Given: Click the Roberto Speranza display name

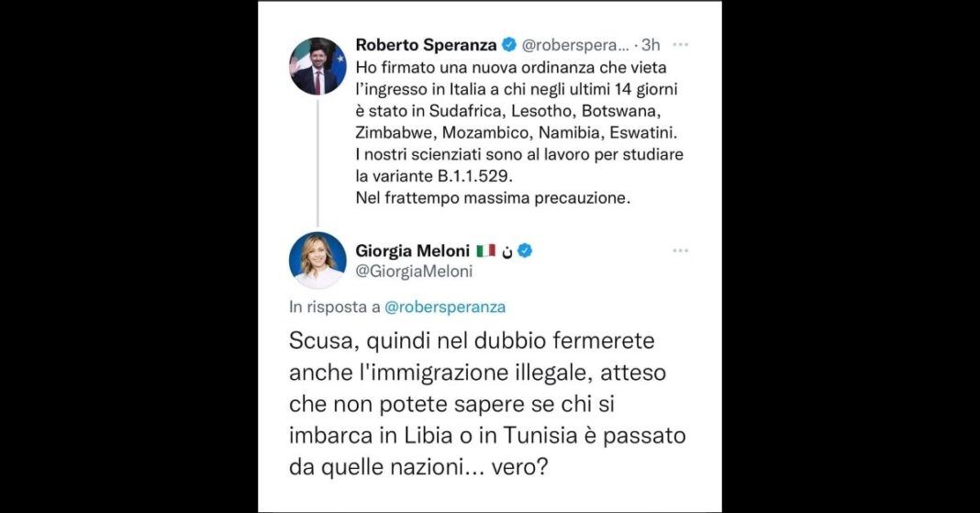Looking at the screenshot, I should click(x=426, y=45).
